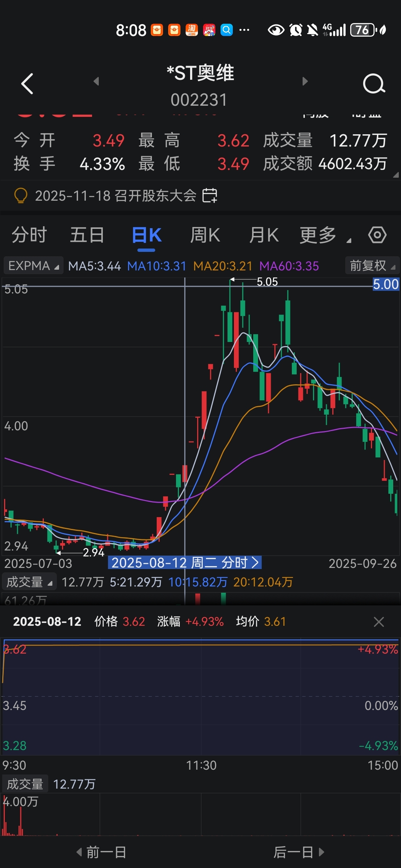Expand quote details corner triangle

(x=396, y=175)
